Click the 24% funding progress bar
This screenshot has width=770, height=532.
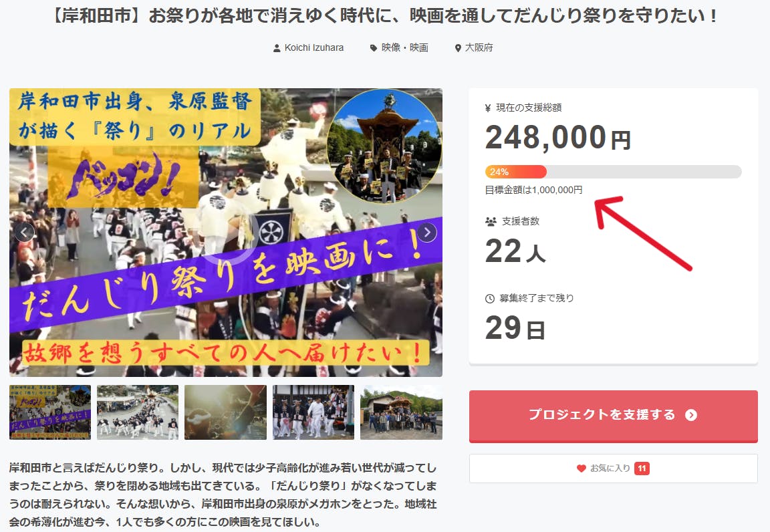click(614, 172)
